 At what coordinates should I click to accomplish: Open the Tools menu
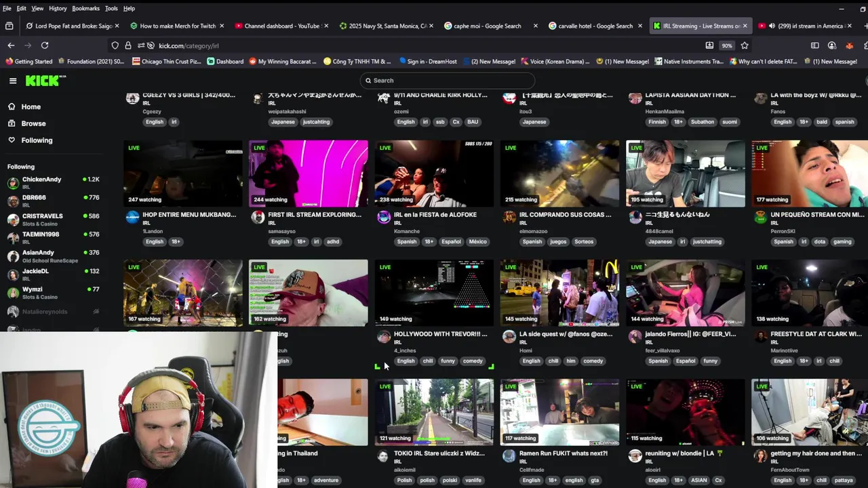(111, 8)
